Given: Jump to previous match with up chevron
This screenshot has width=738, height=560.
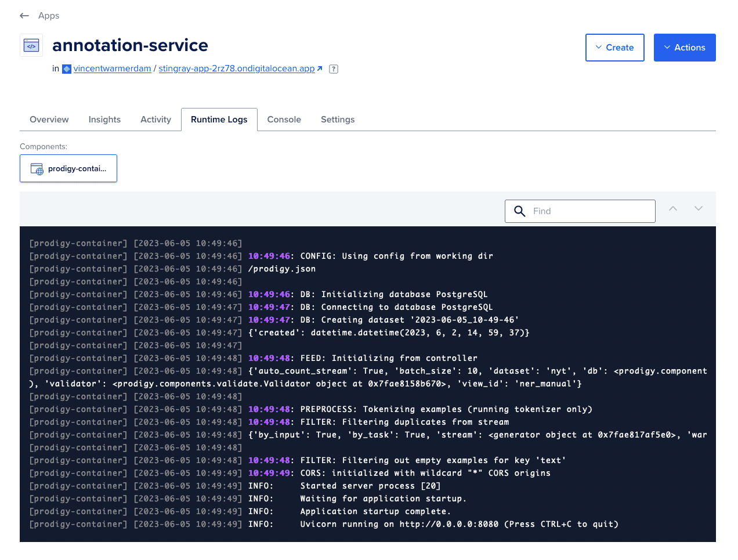Looking at the screenshot, I should (673, 208).
